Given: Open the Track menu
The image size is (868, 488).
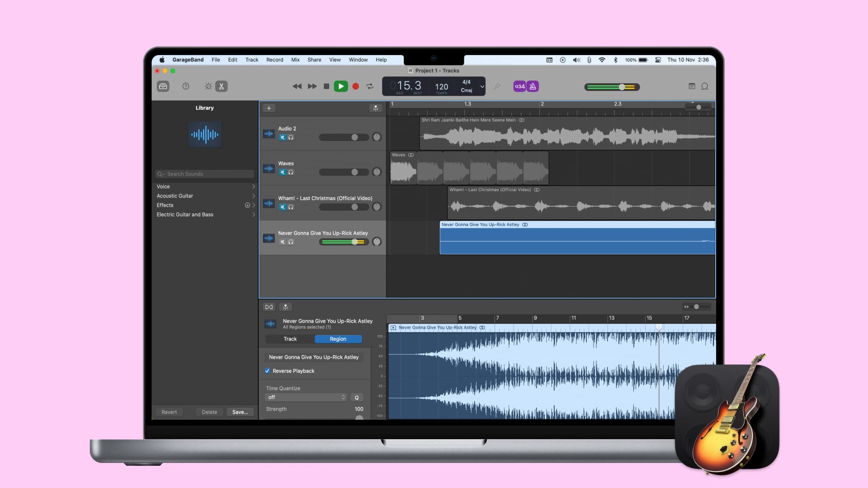Looking at the screenshot, I should [x=252, y=60].
